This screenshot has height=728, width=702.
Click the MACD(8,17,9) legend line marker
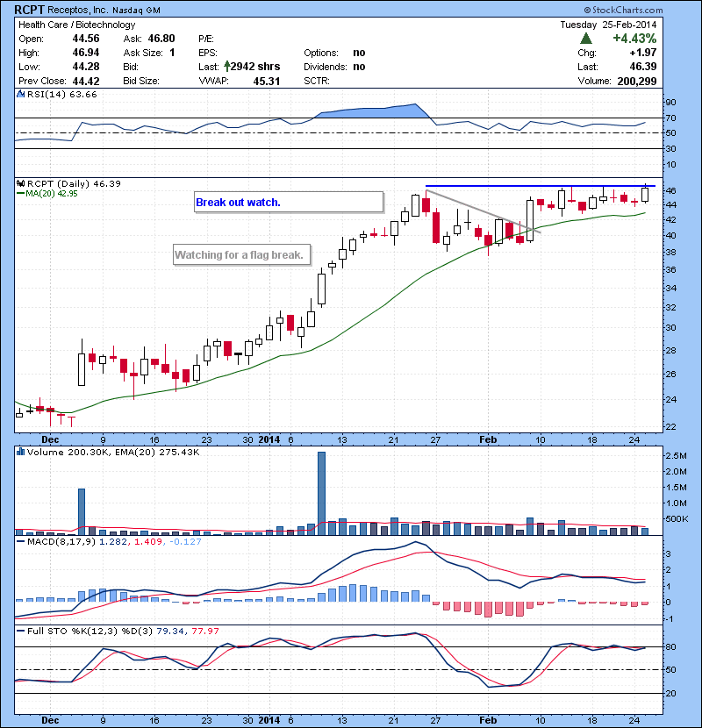[20, 542]
